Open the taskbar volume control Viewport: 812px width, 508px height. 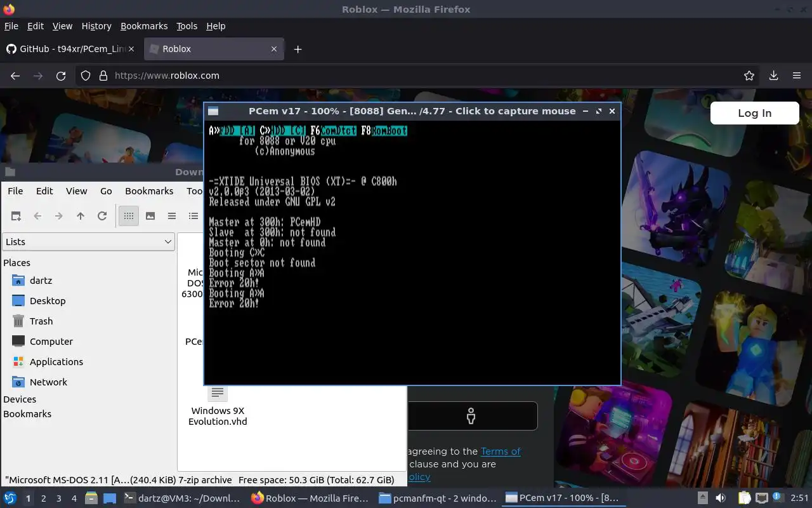[x=720, y=498]
